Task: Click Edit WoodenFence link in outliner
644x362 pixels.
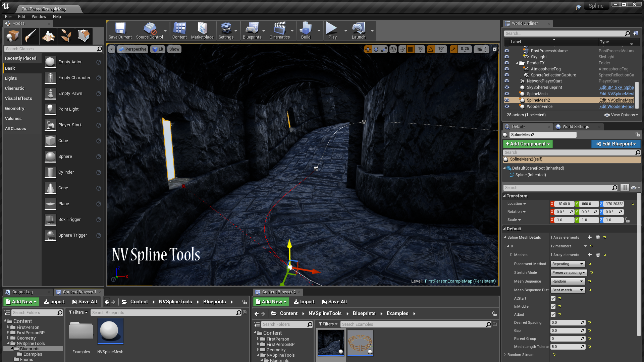Action: click(x=616, y=107)
